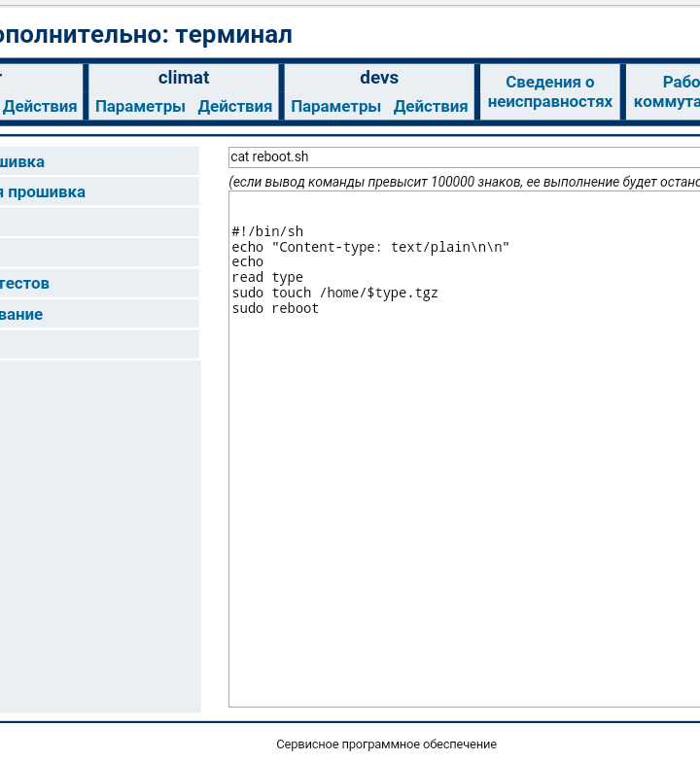Viewport: 700px width, 761px height.
Task: Open the partially visible 'Рабо… коммута…' tab
Action: (x=666, y=91)
